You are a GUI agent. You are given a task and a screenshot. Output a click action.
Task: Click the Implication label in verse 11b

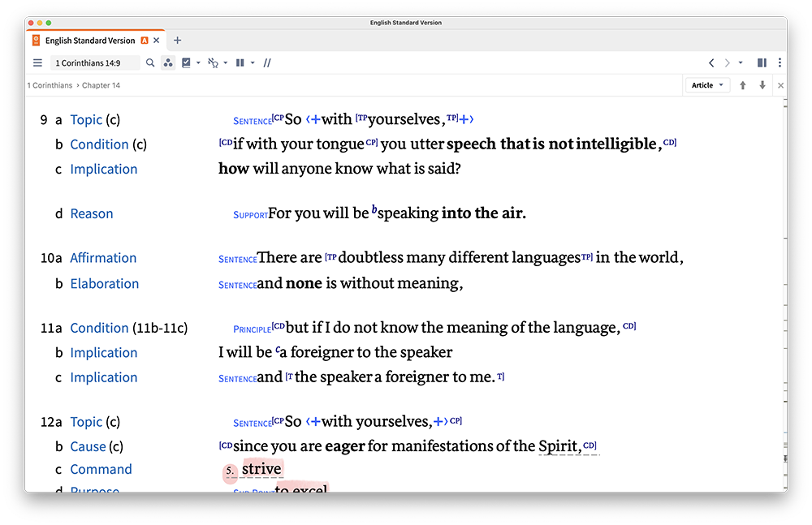point(104,353)
